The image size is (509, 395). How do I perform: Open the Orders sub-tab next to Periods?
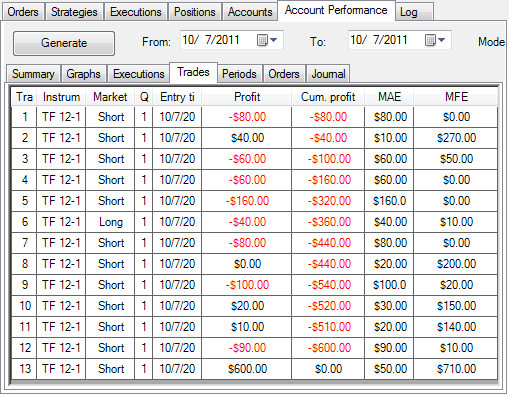point(284,74)
